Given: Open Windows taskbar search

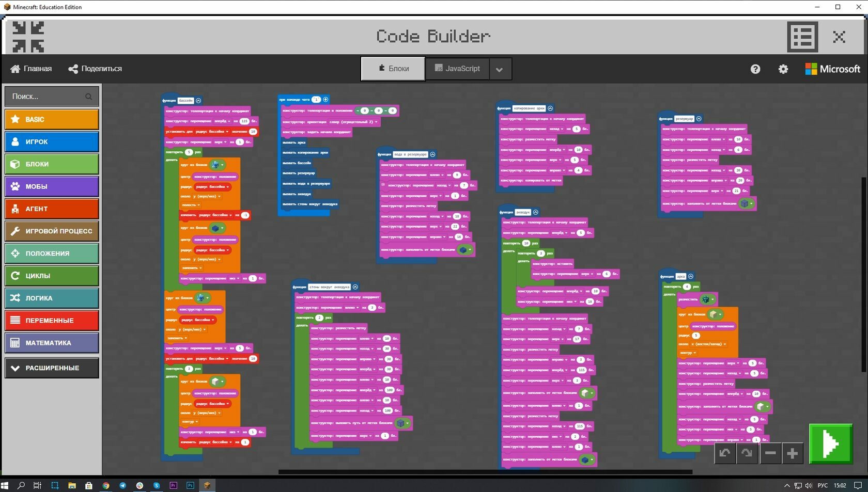Looking at the screenshot, I should [x=21, y=485].
